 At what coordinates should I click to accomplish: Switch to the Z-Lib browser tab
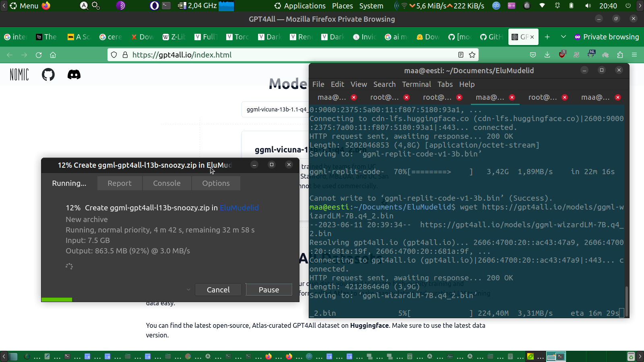(x=174, y=37)
